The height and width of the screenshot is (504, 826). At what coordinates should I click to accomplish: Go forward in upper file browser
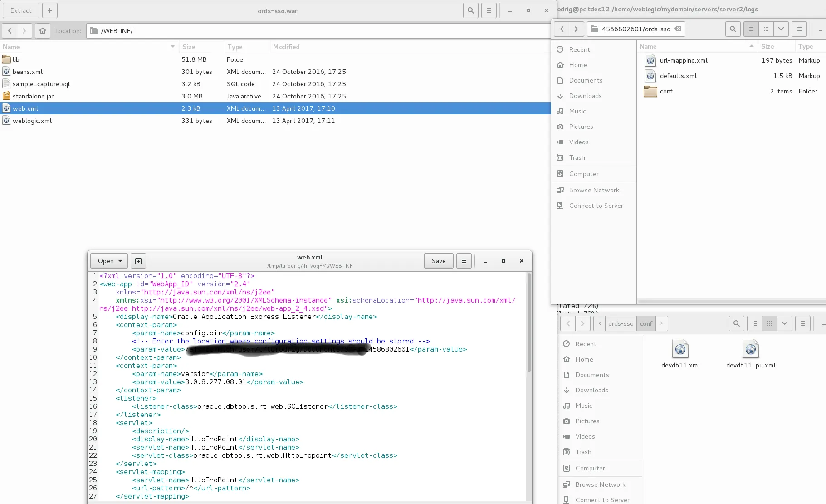coord(576,29)
